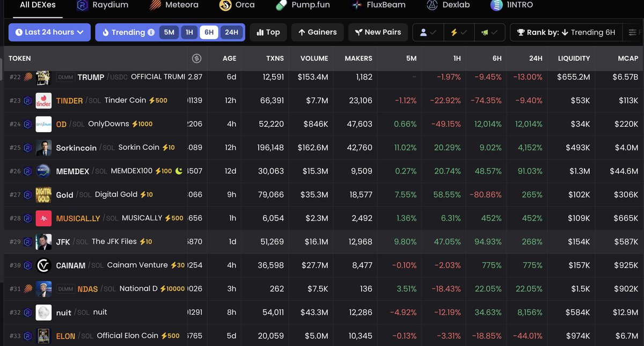Click the Digital Gold token logo
This screenshot has height=346, width=644.
point(43,194)
